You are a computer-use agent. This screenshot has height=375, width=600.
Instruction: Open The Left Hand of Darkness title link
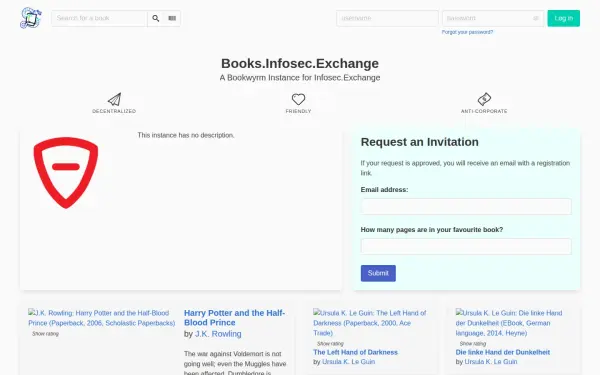click(x=355, y=352)
